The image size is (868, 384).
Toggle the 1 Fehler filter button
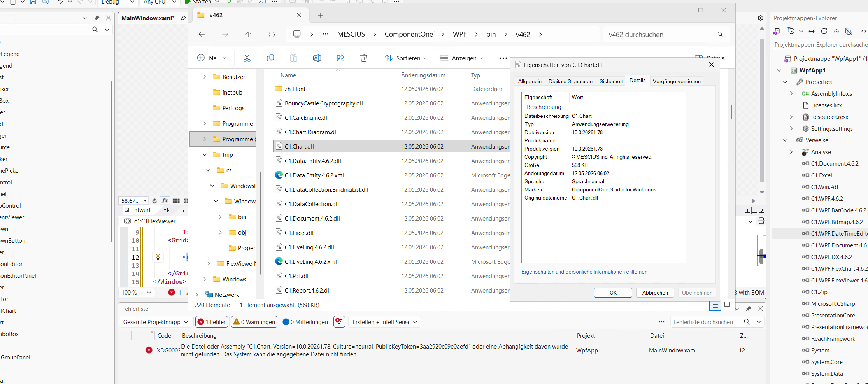click(x=212, y=322)
